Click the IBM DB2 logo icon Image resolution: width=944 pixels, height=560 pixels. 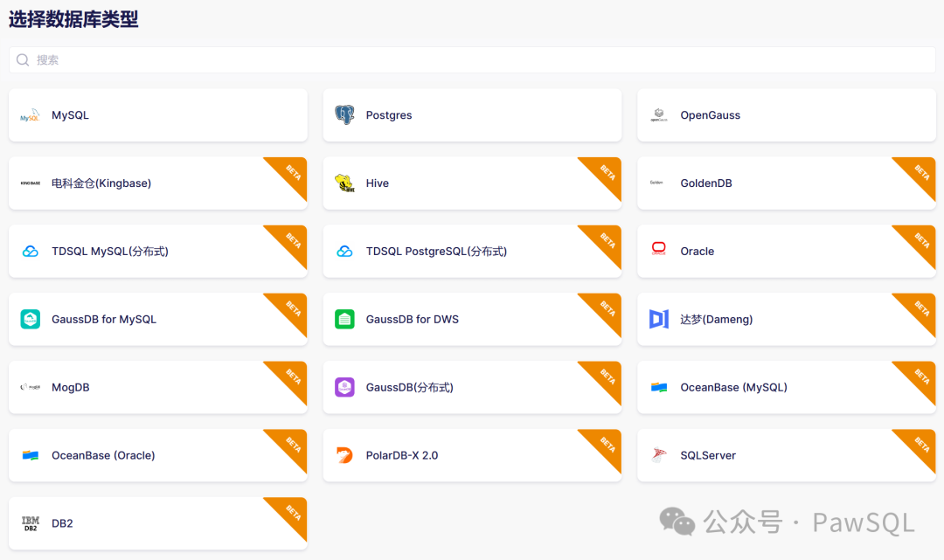[x=30, y=523]
